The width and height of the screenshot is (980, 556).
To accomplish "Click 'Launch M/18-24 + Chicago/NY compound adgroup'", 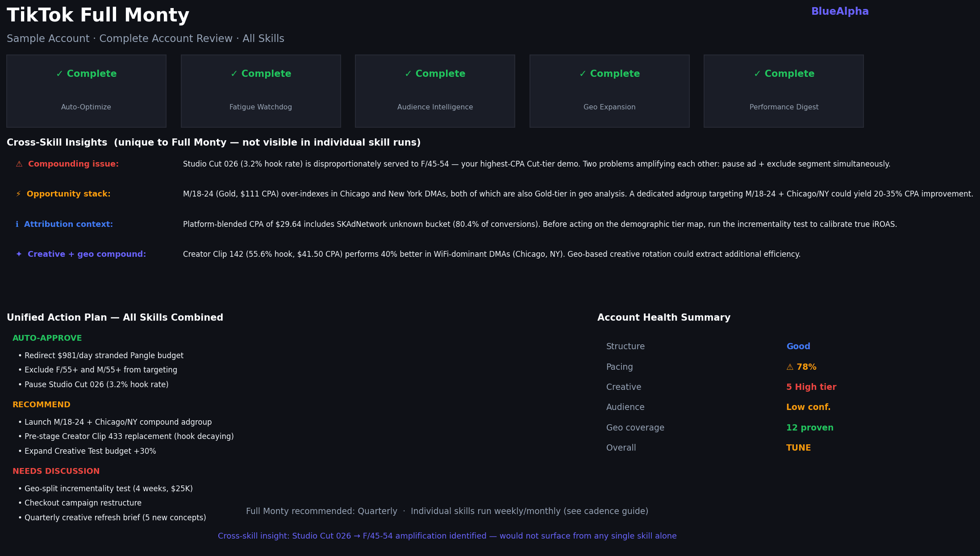I will coord(115,422).
